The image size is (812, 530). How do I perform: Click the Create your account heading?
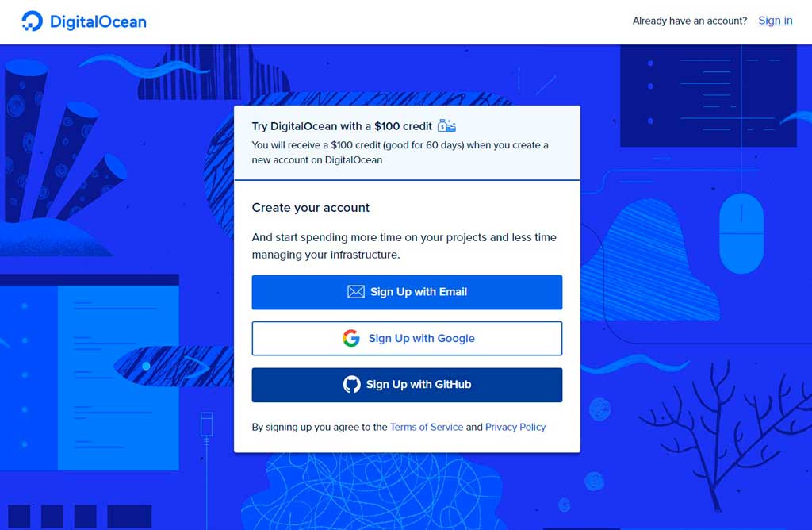[x=311, y=208]
